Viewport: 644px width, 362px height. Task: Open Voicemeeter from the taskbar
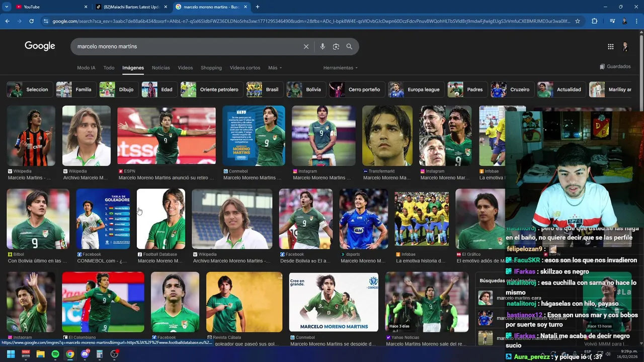[26, 354]
